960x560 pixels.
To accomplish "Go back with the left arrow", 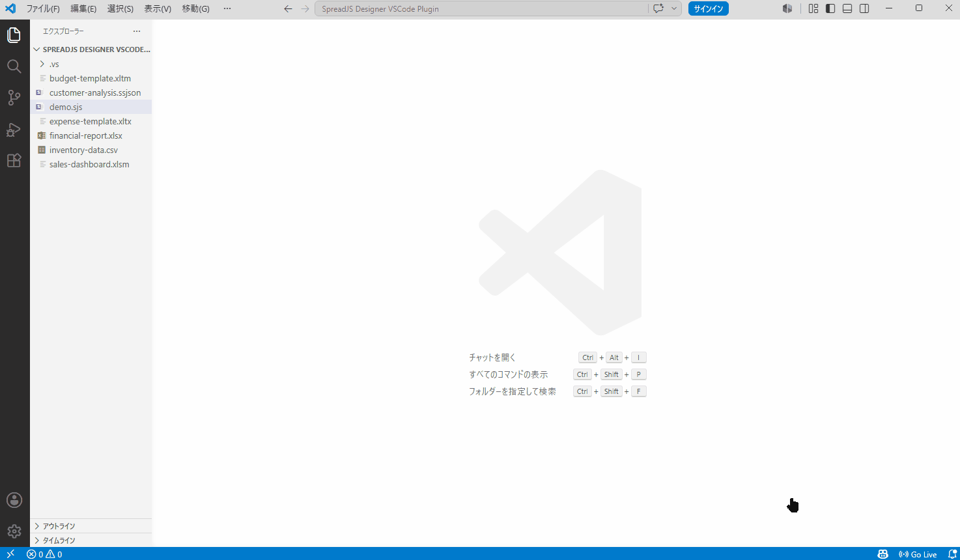I will point(288,8).
